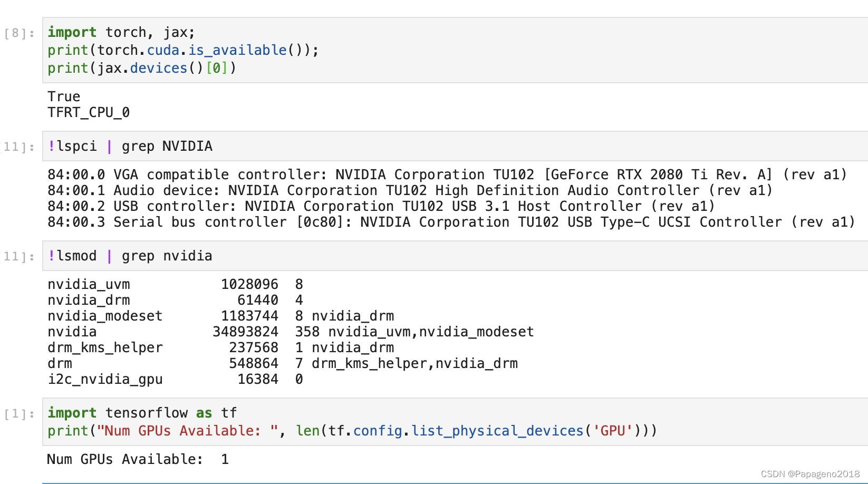Click the lspci grep NVIDIA code cell
868x484 pixels.
tap(455, 146)
